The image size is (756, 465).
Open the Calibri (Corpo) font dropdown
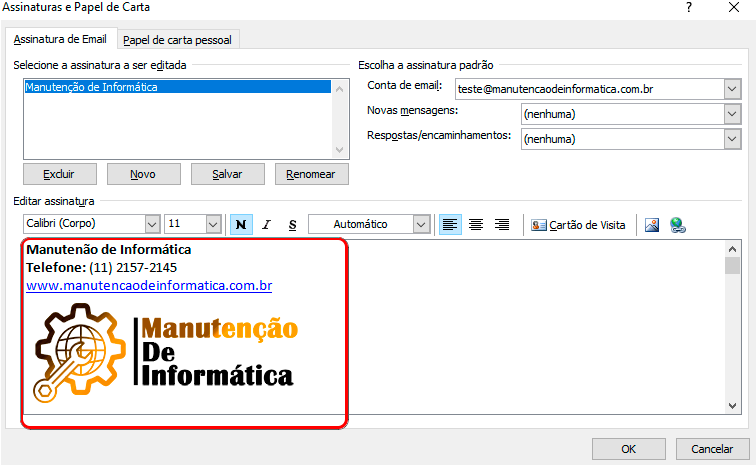point(152,224)
